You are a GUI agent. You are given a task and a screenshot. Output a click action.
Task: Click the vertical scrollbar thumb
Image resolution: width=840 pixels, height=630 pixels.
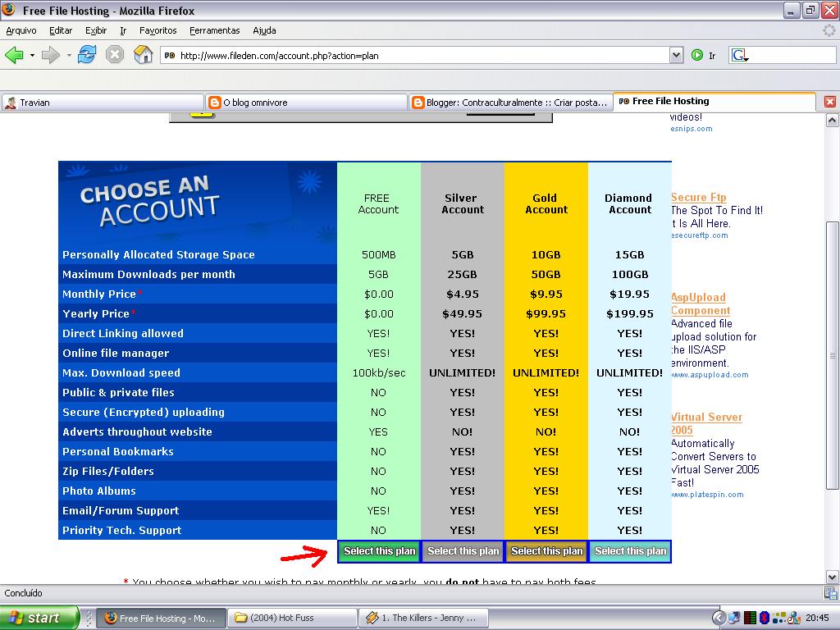click(832, 354)
